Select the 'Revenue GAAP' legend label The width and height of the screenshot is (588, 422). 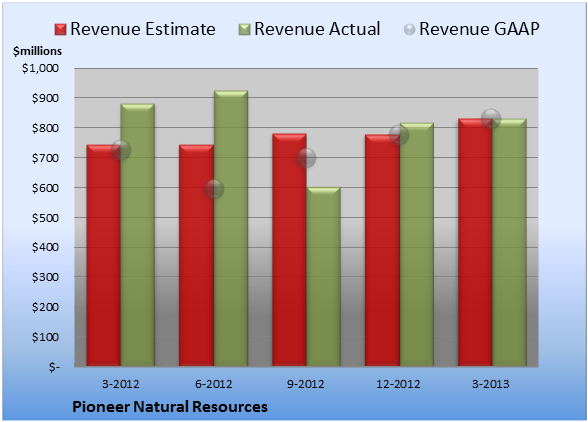[480, 29]
